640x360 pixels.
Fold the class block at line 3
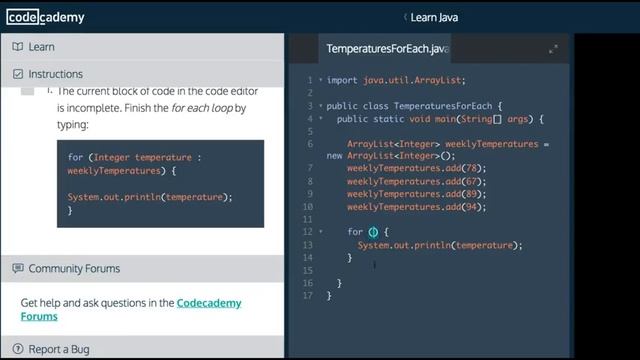[321, 106]
